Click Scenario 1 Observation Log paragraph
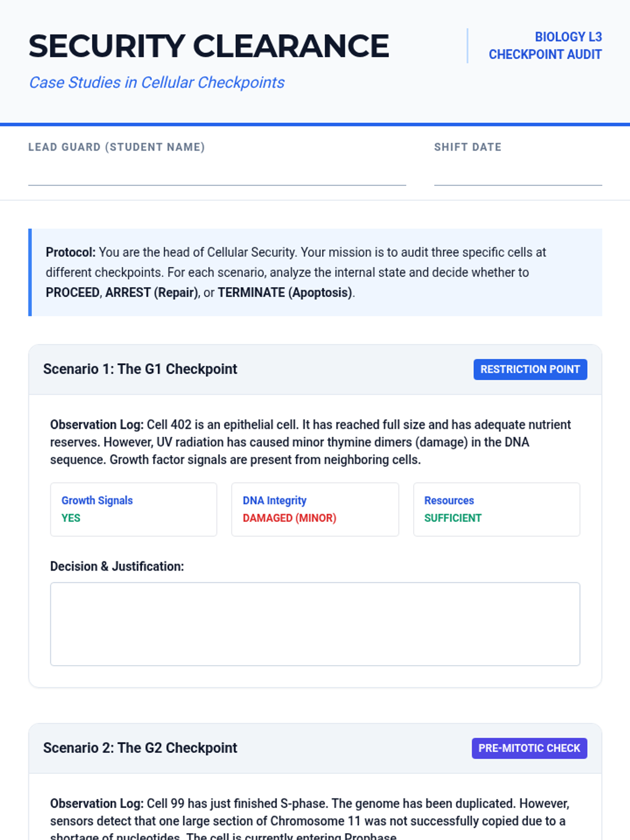The height and width of the screenshot is (840, 630). [311, 442]
